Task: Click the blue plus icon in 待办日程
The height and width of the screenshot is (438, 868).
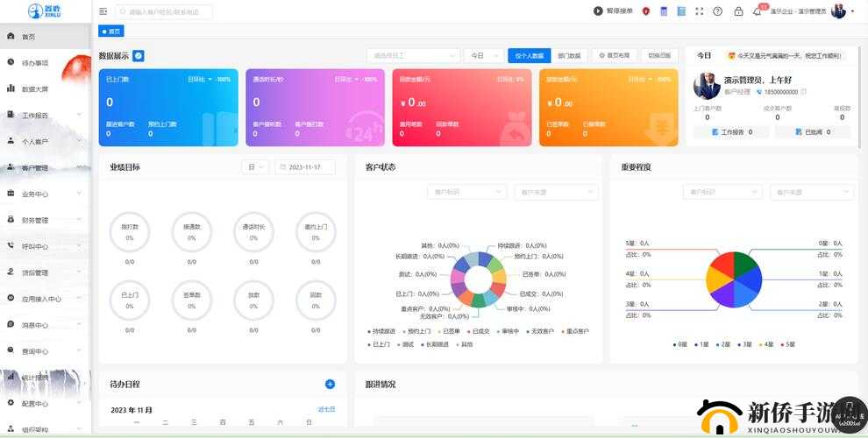Action: [330, 384]
